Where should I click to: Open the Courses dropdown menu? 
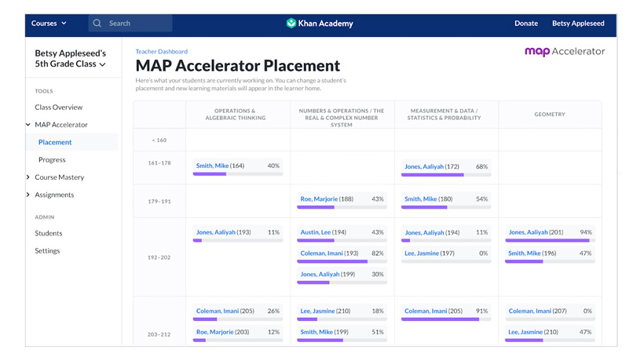click(49, 24)
